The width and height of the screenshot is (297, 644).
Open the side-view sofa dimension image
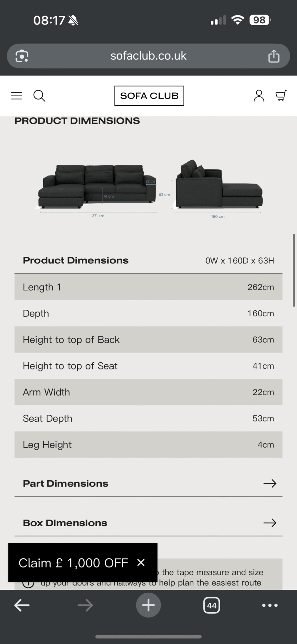219,189
